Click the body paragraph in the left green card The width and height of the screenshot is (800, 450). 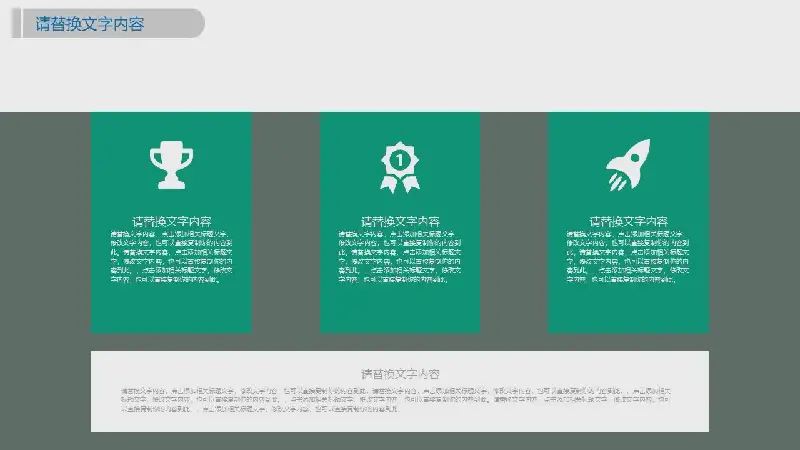[x=171, y=257]
